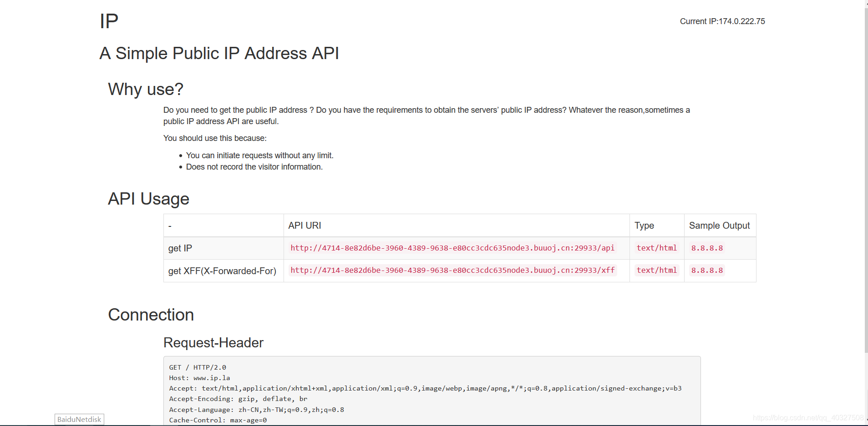Click text/html type in get XFF row

656,270
